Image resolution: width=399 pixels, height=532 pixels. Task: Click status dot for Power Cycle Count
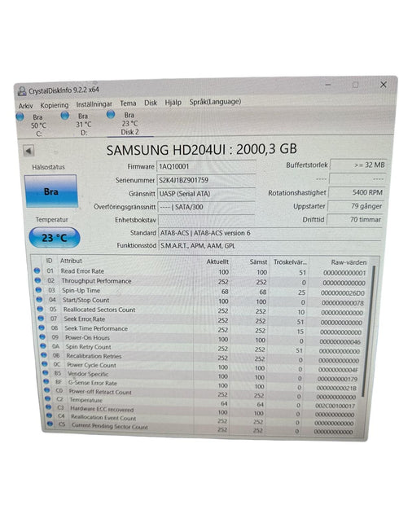(x=44, y=363)
